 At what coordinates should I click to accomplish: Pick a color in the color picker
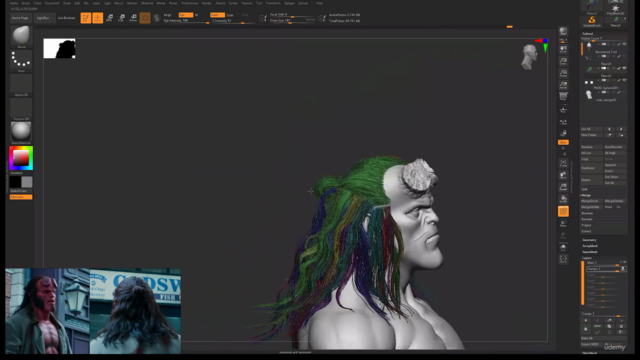point(21,158)
